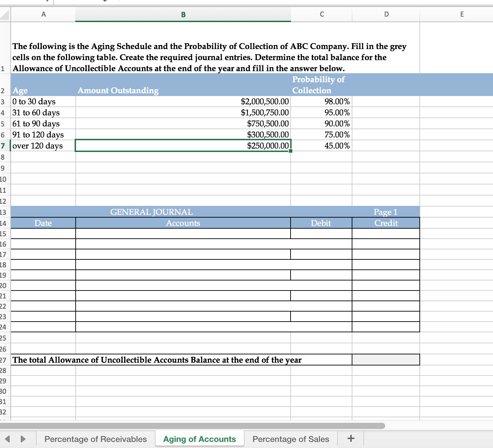Click the Debit cell in journal row 15
The image size is (493, 448).
click(x=321, y=233)
